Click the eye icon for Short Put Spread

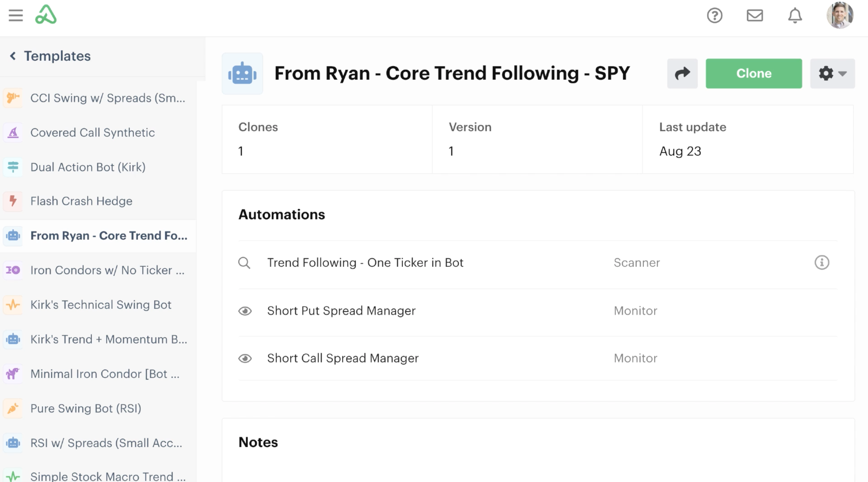[x=245, y=311]
